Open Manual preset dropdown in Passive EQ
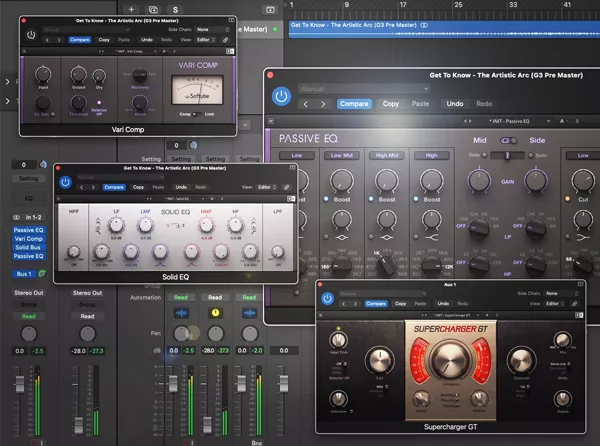This screenshot has width=600, height=446. click(x=364, y=89)
